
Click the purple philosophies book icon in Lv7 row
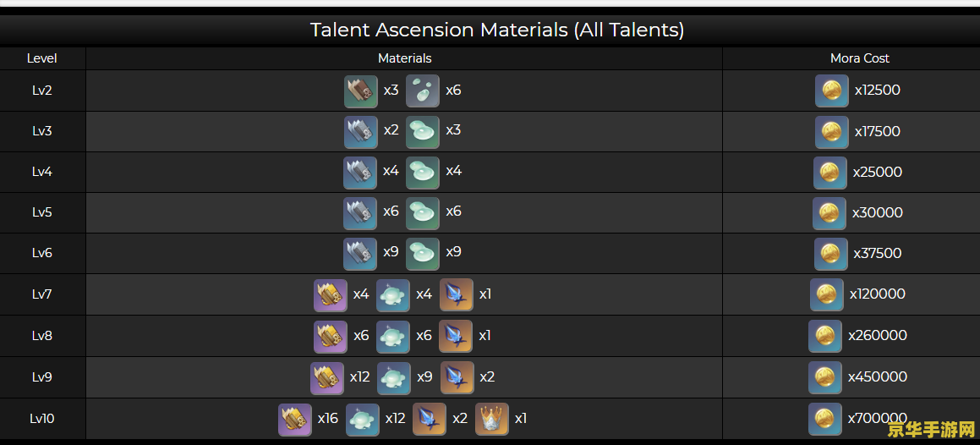[330, 295]
